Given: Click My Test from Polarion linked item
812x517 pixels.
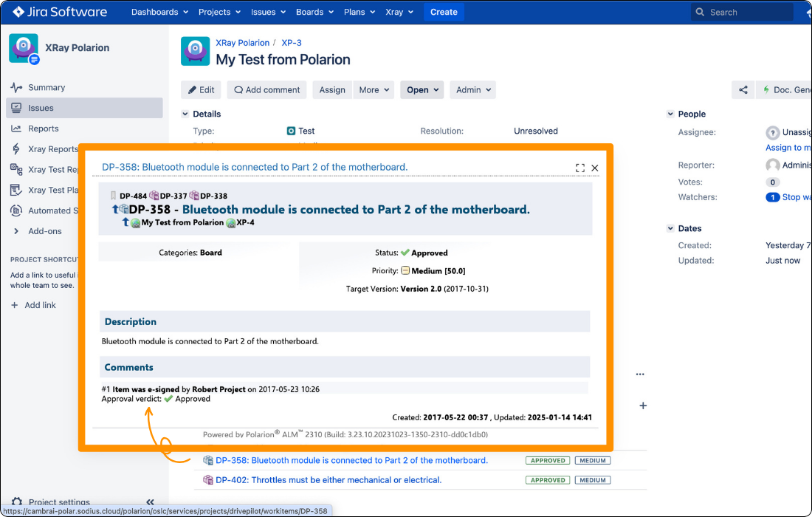Looking at the screenshot, I should (182, 223).
